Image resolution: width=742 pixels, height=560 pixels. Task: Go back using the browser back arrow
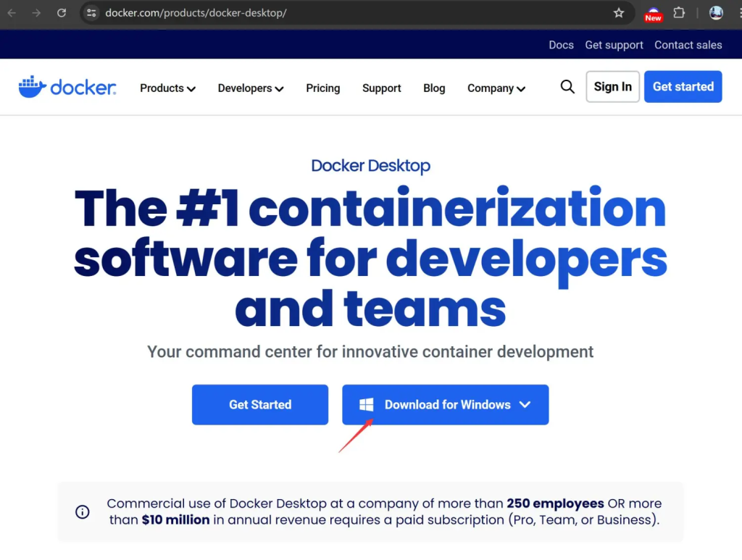12,13
